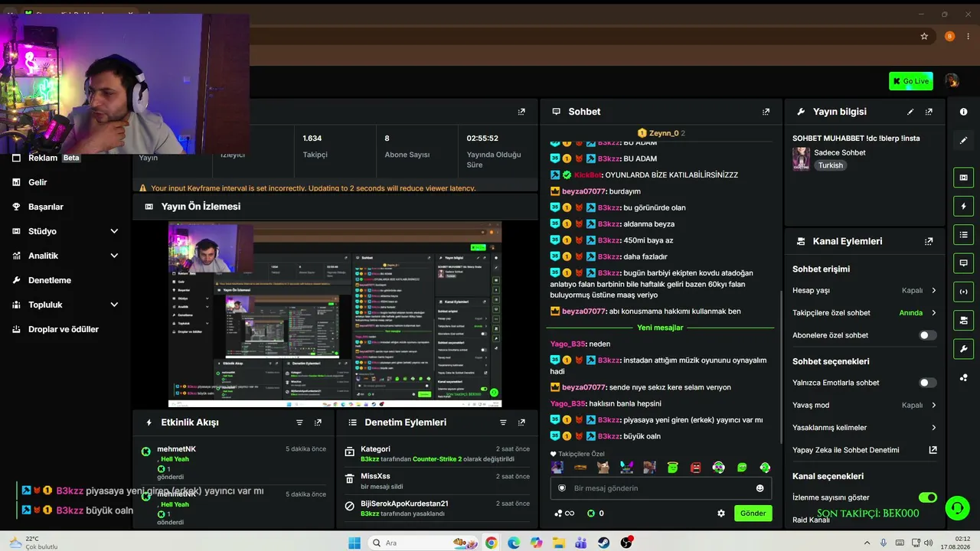Expand the Stüdyo menu chevron
The image size is (980, 551).
pyautogui.click(x=114, y=231)
